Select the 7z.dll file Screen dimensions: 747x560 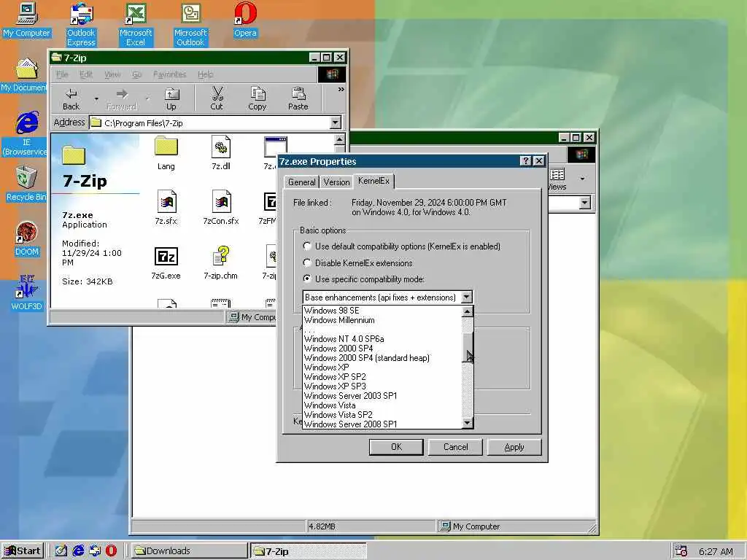tap(220, 153)
